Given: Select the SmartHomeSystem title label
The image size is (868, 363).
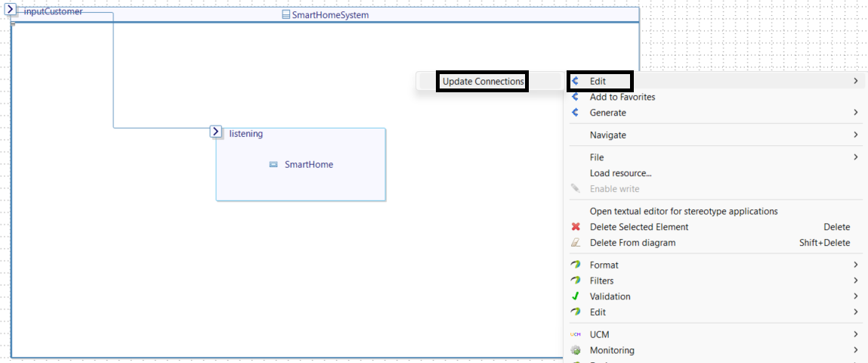Looking at the screenshot, I should click(330, 15).
